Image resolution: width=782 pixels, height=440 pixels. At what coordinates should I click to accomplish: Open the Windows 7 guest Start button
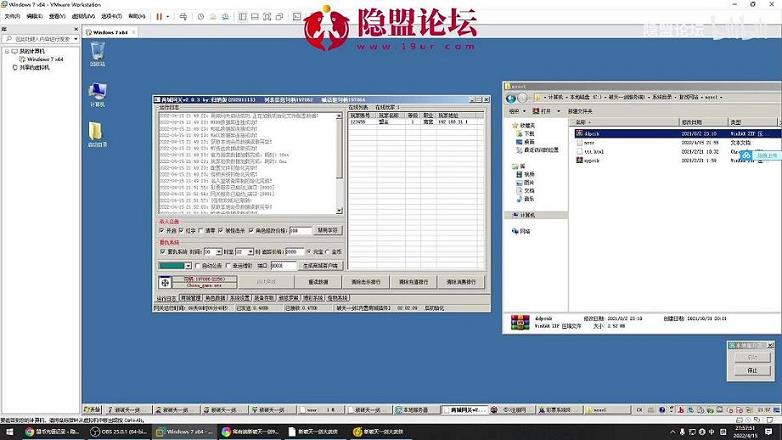pos(92,410)
